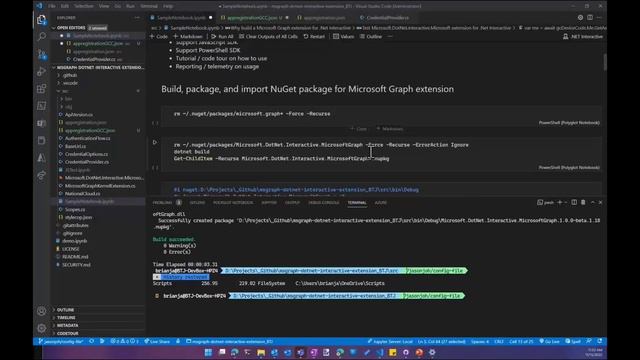Open the Terminal menu
Screen dimensions: 640x360
(x=149, y=6)
